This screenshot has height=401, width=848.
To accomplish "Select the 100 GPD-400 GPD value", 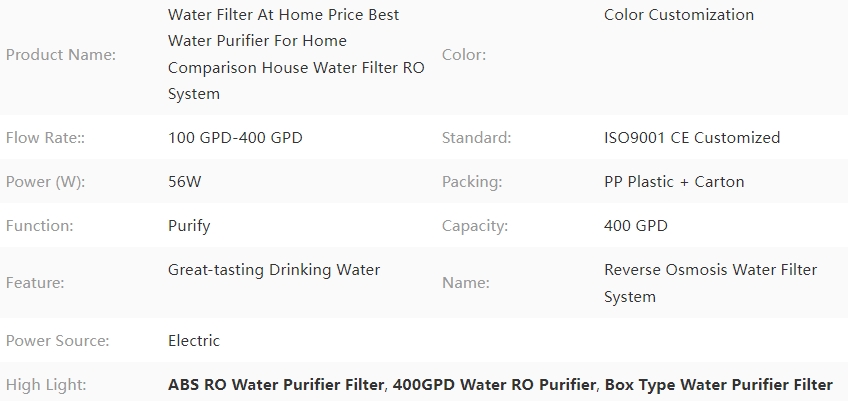I will pyautogui.click(x=235, y=137).
